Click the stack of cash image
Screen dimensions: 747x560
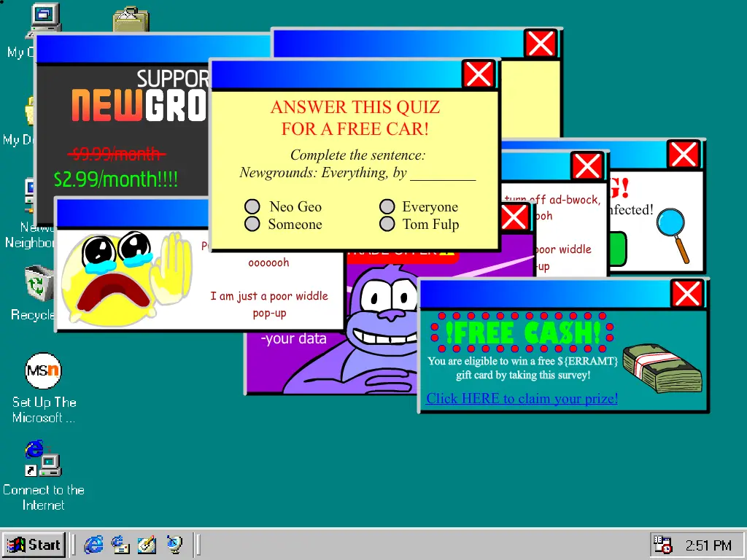(662, 368)
